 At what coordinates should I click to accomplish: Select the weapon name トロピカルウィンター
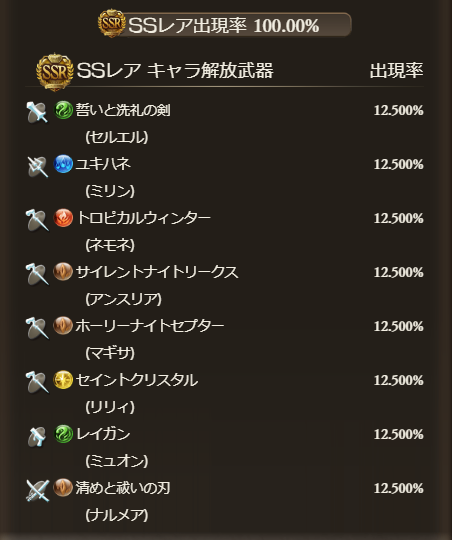[143, 218]
